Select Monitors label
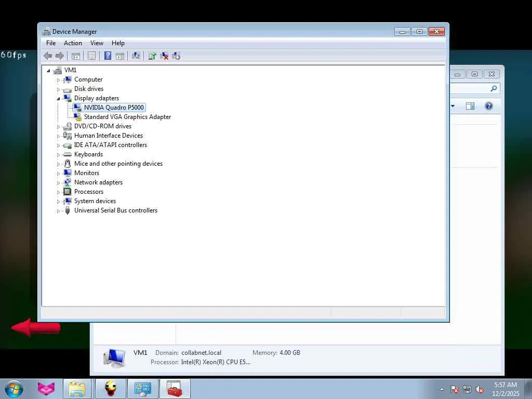The width and height of the screenshot is (532, 399). pyautogui.click(x=87, y=172)
